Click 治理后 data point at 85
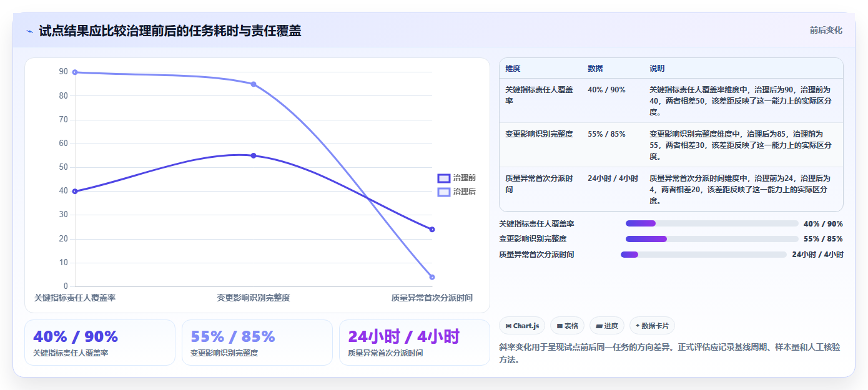Screen dimensions: 868x390 (x=254, y=84)
